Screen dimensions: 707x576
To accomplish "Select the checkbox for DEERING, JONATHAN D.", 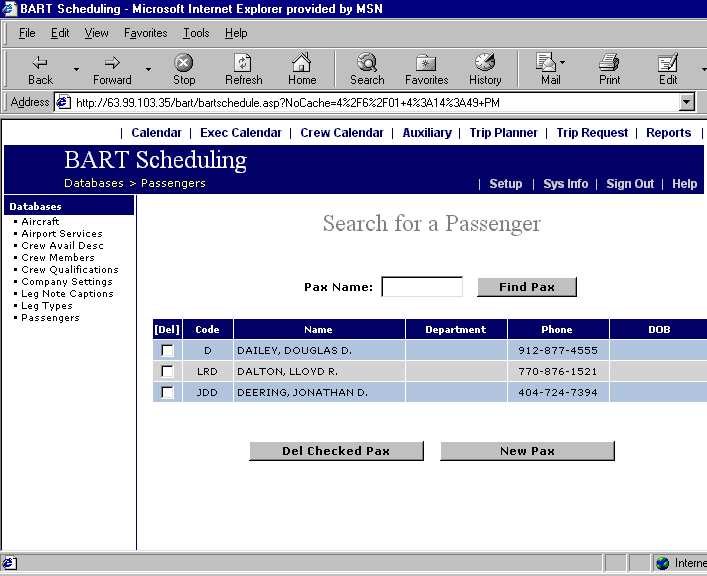I will click(167, 393).
